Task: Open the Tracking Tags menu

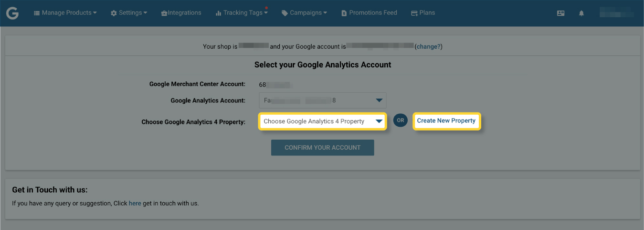Action: (242, 13)
